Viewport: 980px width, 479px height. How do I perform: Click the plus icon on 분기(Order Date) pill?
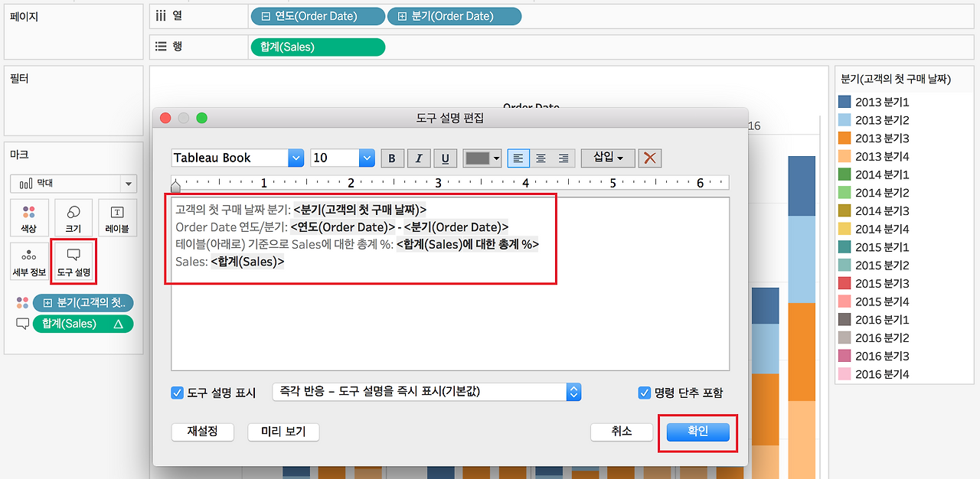click(x=402, y=16)
